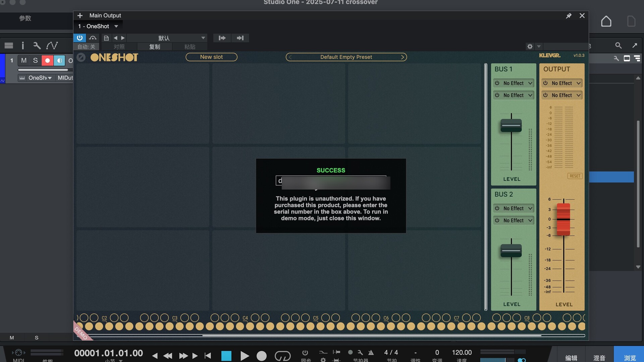Toggle automation mode 自动: 关
Screen dimensions: 644x362
click(87, 47)
